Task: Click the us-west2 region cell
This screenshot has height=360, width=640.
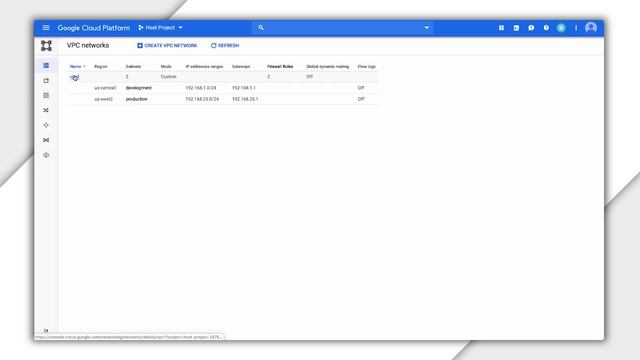Action: (x=104, y=99)
